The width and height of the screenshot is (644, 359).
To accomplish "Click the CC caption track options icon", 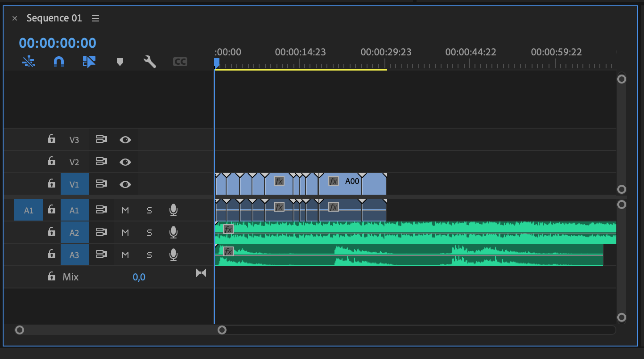I will [x=180, y=62].
